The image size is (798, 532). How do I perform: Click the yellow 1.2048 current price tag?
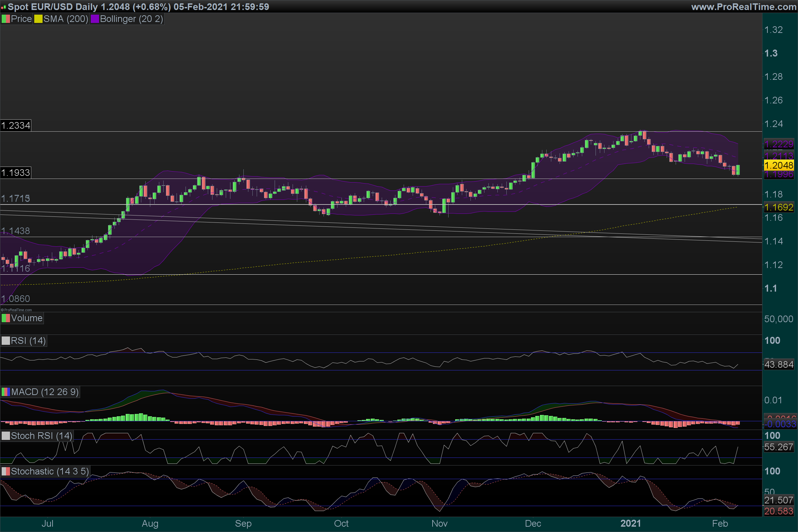779,166
